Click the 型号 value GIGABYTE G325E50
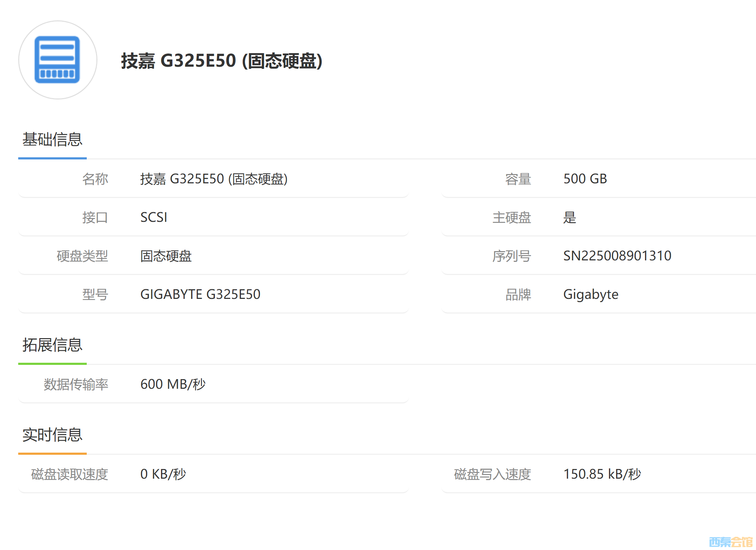Viewport: 756px width, 550px height. tap(200, 294)
